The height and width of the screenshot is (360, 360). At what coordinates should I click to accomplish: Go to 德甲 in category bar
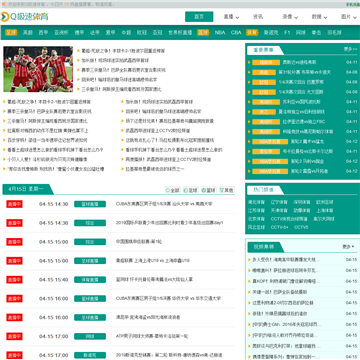79,33
